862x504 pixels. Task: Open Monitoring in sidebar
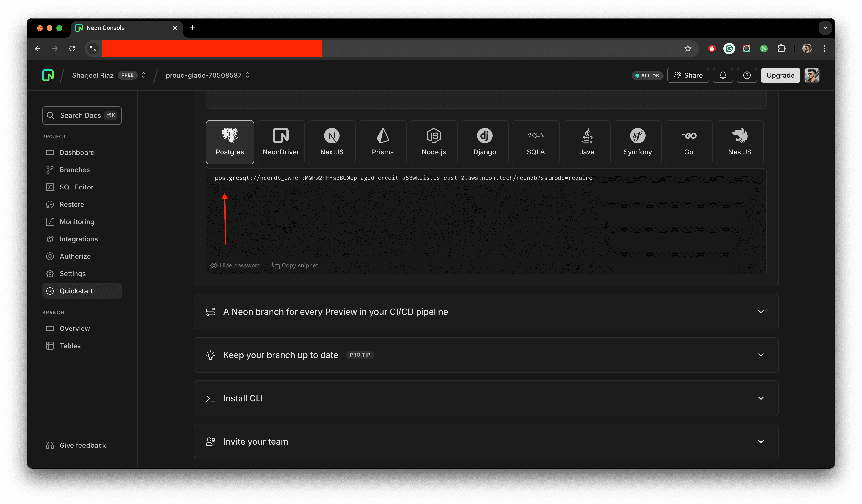tap(82, 221)
